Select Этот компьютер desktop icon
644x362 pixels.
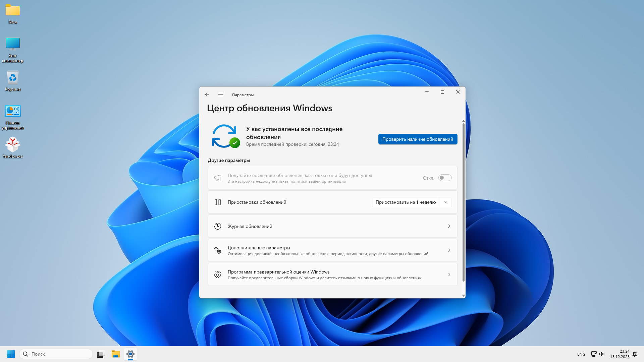point(13,44)
